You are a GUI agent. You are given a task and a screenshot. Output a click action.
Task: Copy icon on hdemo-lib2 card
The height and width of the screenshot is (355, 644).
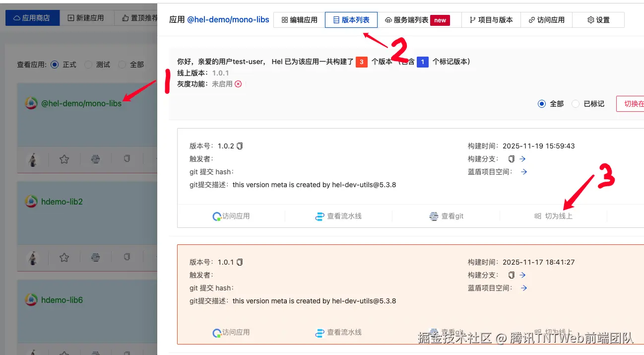[x=127, y=257]
